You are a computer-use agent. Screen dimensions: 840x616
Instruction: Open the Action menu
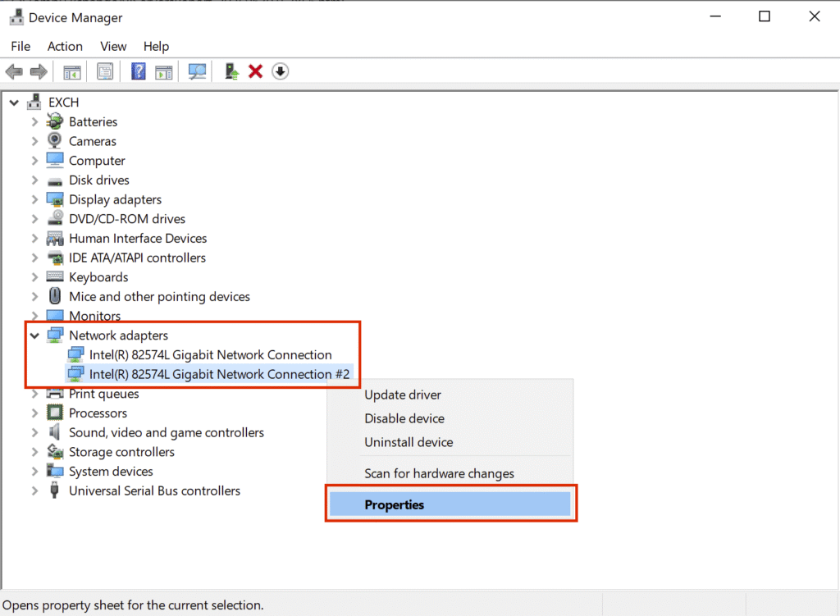pos(65,46)
